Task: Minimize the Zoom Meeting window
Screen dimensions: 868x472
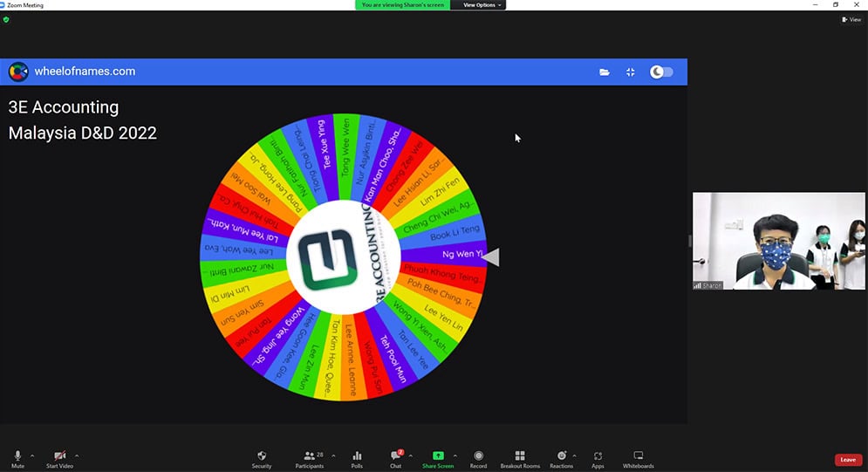Action: point(815,4)
